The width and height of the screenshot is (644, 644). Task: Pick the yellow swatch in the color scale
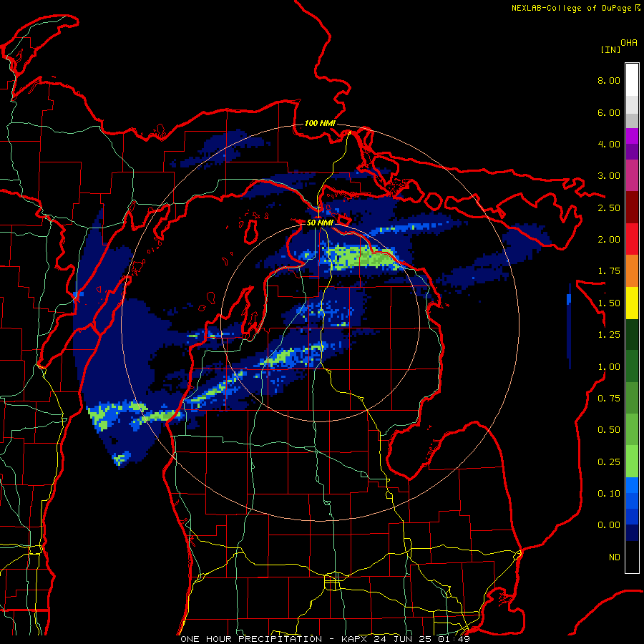tap(632, 303)
